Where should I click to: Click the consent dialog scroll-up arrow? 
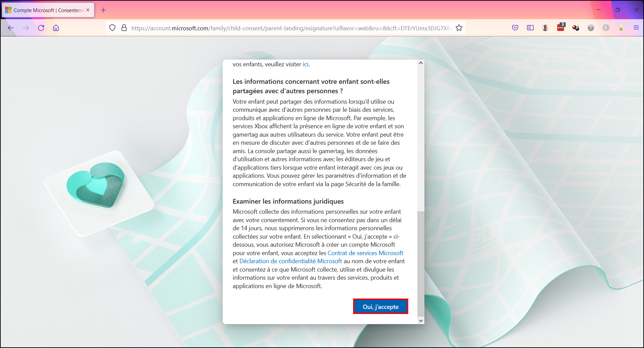(x=421, y=63)
